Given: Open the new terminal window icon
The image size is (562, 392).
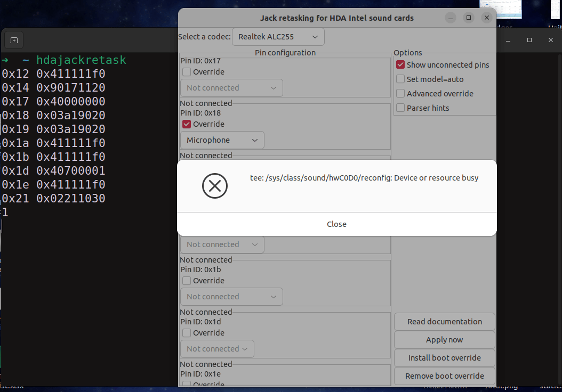Looking at the screenshot, I should coord(14,40).
